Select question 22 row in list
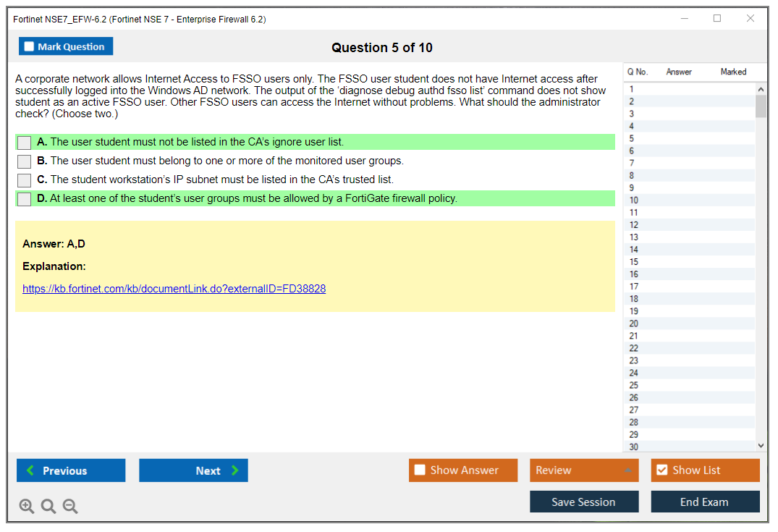This screenshot has height=532, width=778. point(634,348)
